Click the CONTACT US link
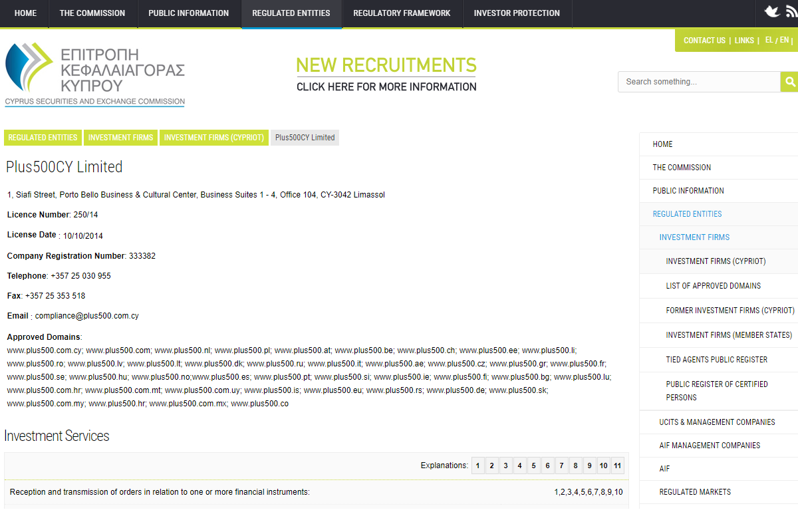This screenshot has width=798, height=532. pos(704,41)
